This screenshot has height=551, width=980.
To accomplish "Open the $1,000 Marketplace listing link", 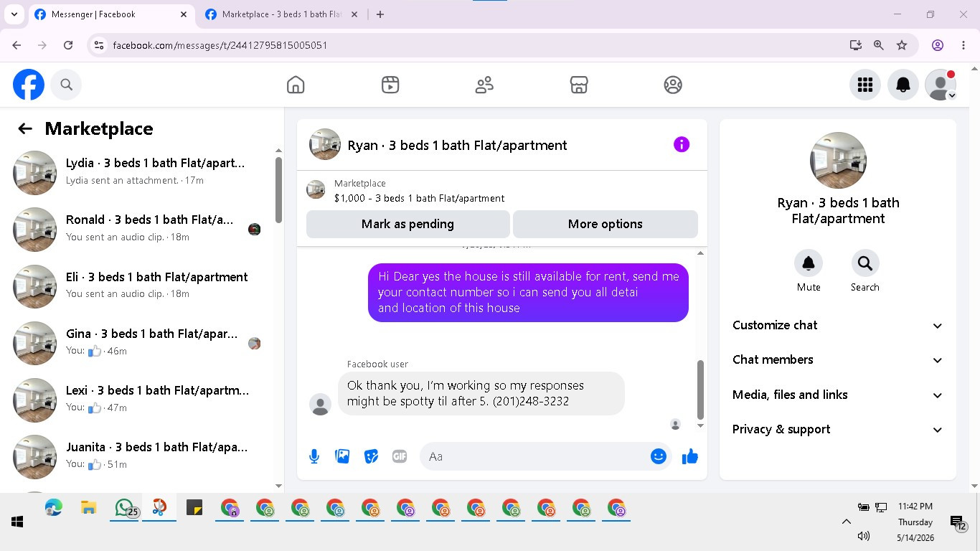I will [x=419, y=198].
